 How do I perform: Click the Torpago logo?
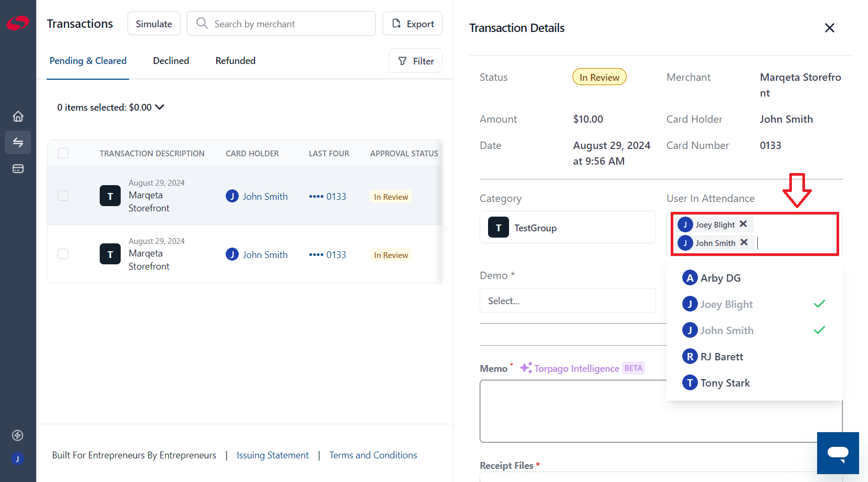coord(18,23)
